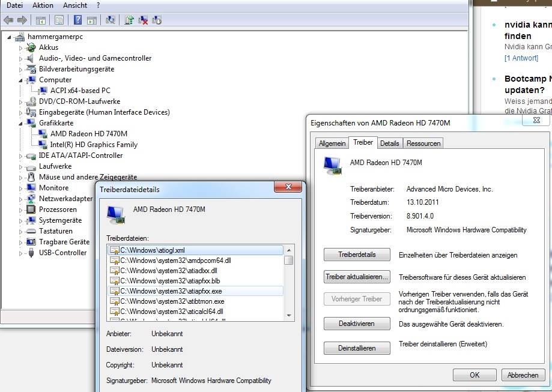Open the Aktion menu
This screenshot has height=392, width=552.
pos(43,5)
